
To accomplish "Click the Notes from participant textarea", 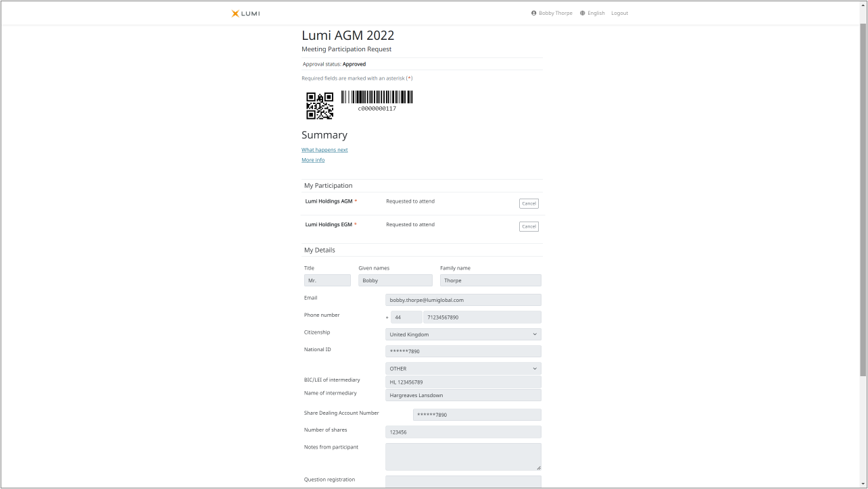I will (463, 457).
